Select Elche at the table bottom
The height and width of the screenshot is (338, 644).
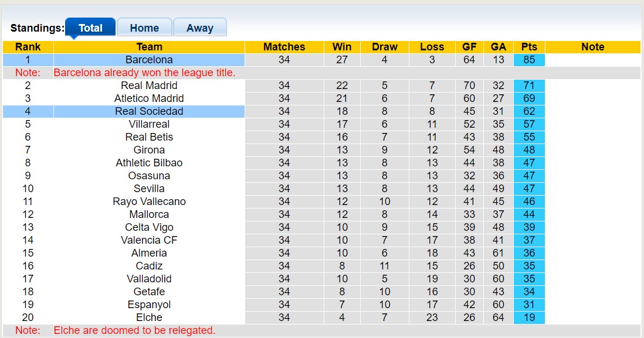pos(149,317)
